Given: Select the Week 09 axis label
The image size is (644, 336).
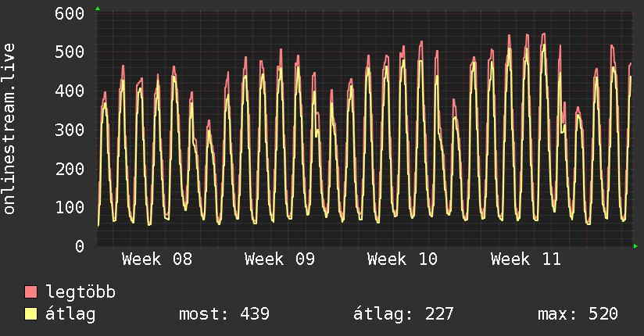Looking at the screenshot, I should coord(280,259).
